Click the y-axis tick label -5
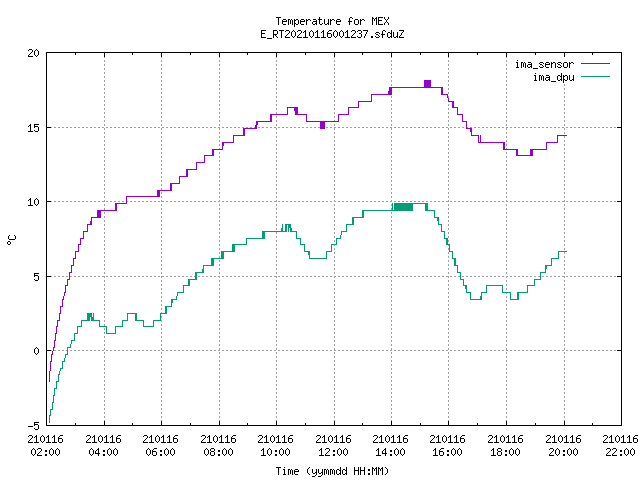Screen dimensions: 640x480 (x=33, y=426)
